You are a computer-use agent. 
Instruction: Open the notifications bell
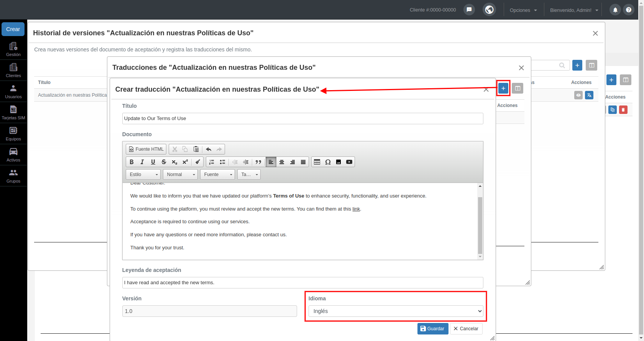(x=615, y=10)
